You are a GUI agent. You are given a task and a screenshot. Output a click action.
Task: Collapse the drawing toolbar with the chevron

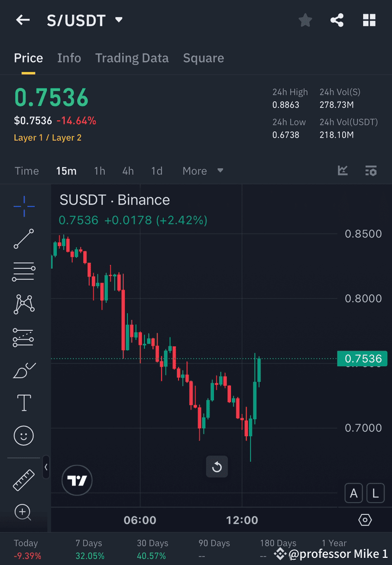[46, 468]
